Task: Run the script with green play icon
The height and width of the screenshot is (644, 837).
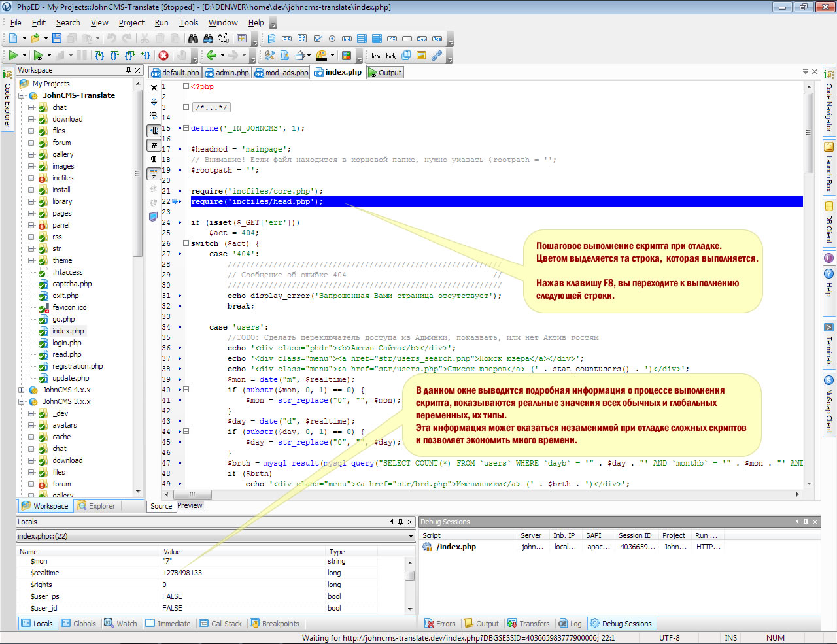Action: pyautogui.click(x=13, y=56)
